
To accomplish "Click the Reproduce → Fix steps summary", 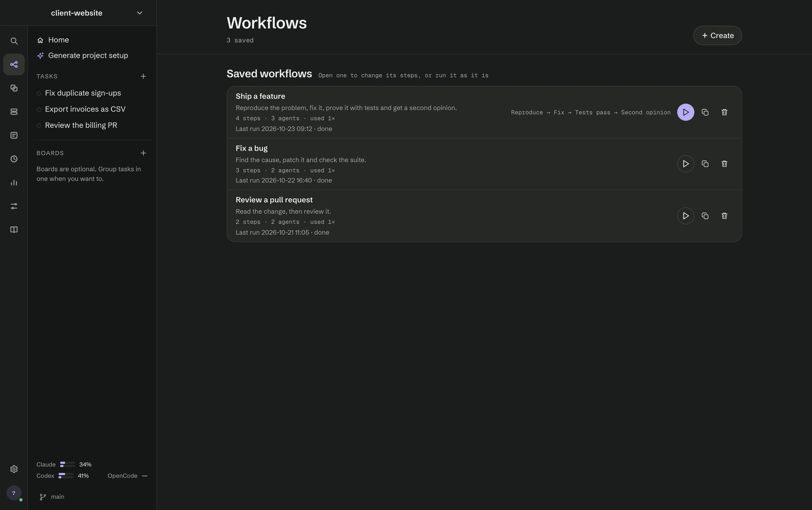I will click(591, 112).
